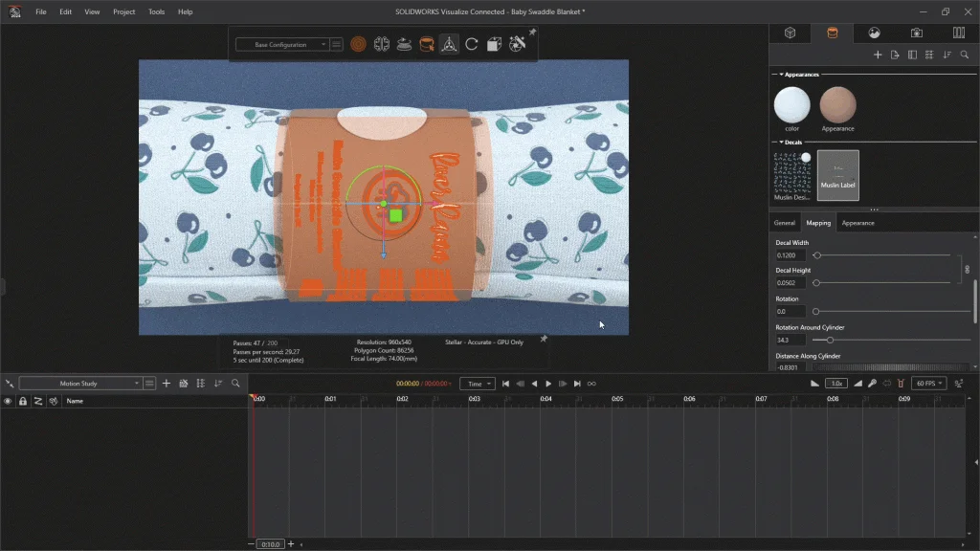Select the object manipulation tool in toolbar
The height and width of the screenshot is (551, 980).
tap(449, 44)
